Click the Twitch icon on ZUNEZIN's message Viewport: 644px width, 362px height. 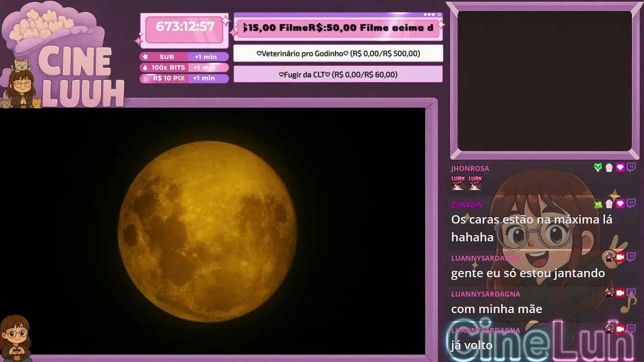point(631,204)
